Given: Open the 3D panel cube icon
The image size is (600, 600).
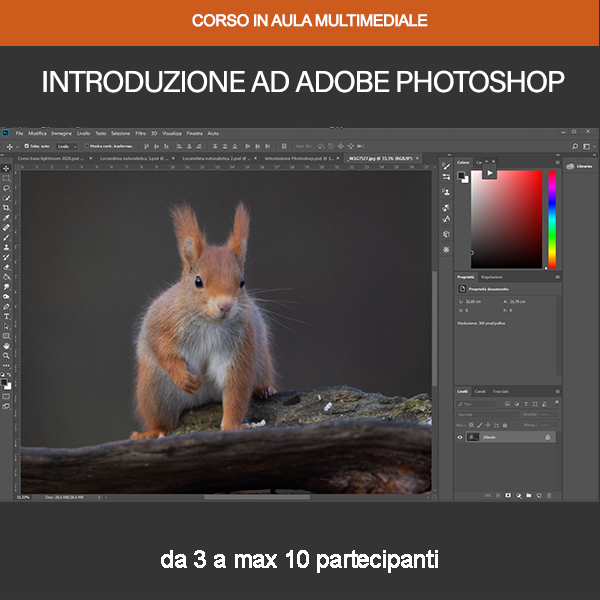Looking at the screenshot, I should click(x=446, y=234).
